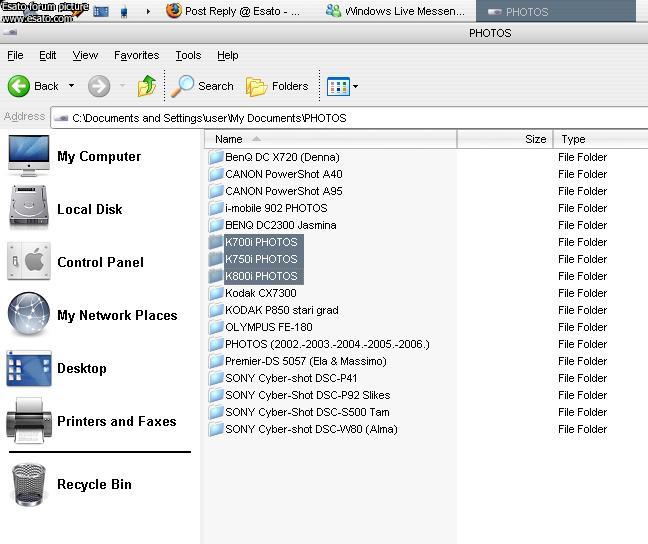The image size is (648, 544).
Task: Open the File menu
Action: pos(15,55)
